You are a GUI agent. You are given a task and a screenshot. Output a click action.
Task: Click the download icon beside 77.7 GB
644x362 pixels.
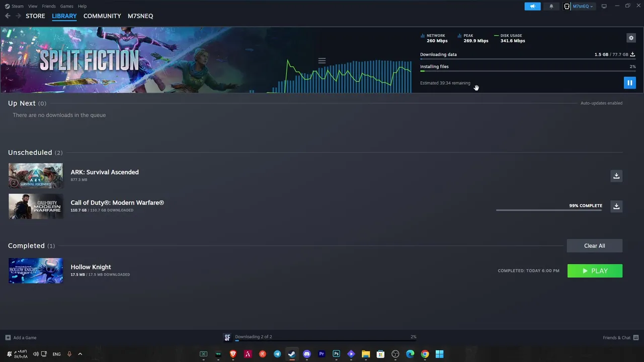coord(633,54)
